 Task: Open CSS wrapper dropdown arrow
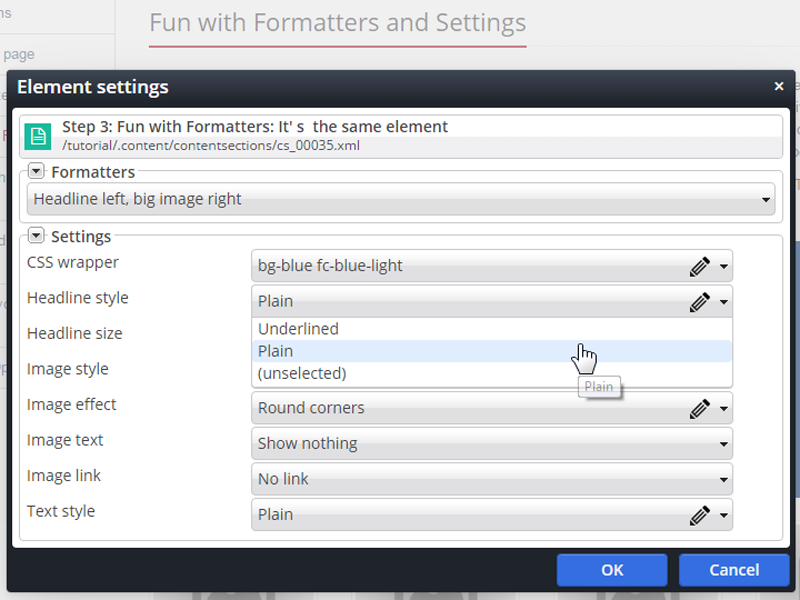pos(723,266)
